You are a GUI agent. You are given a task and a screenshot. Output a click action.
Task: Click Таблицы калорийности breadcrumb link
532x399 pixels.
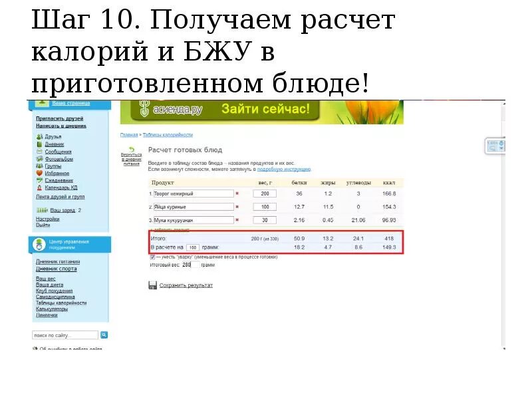pos(168,135)
